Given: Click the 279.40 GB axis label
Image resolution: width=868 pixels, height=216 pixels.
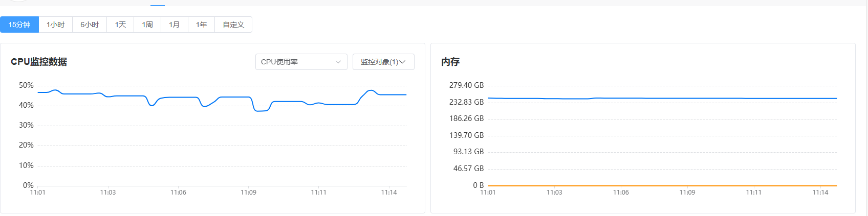Looking at the screenshot, I should tap(466, 85).
